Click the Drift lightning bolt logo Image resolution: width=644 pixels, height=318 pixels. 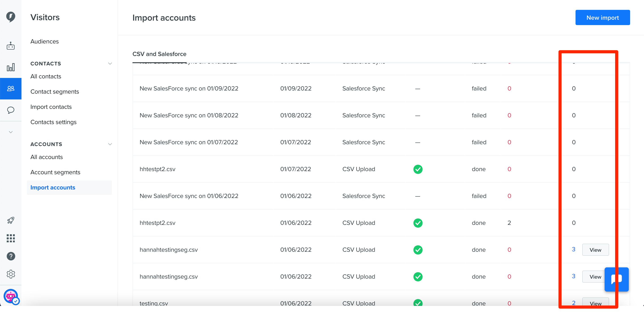(x=11, y=17)
